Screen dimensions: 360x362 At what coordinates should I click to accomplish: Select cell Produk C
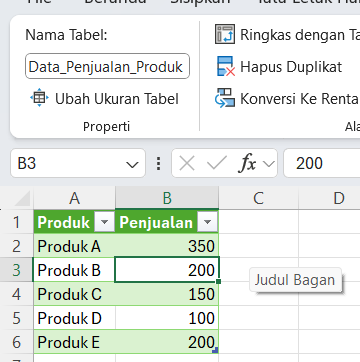[x=75, y=294]
